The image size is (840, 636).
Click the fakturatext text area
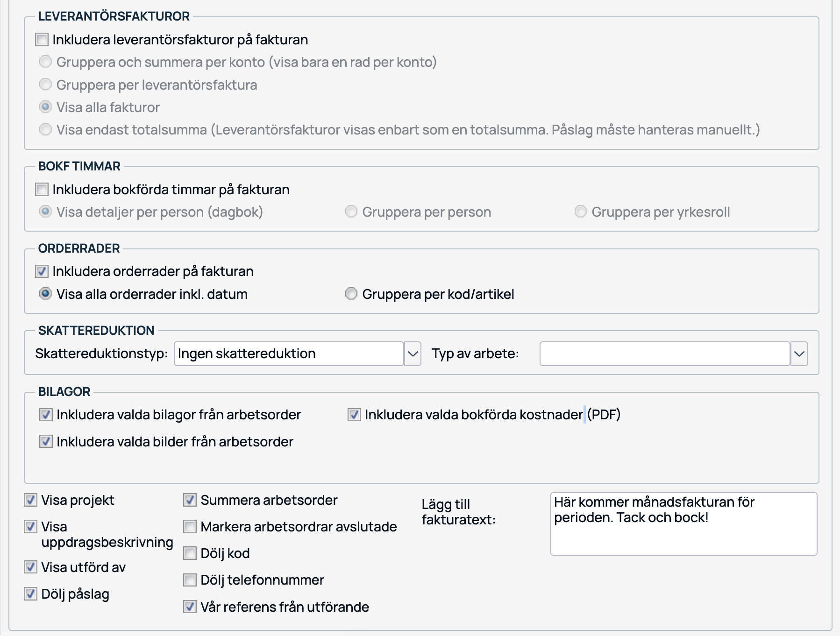(683, 523)
